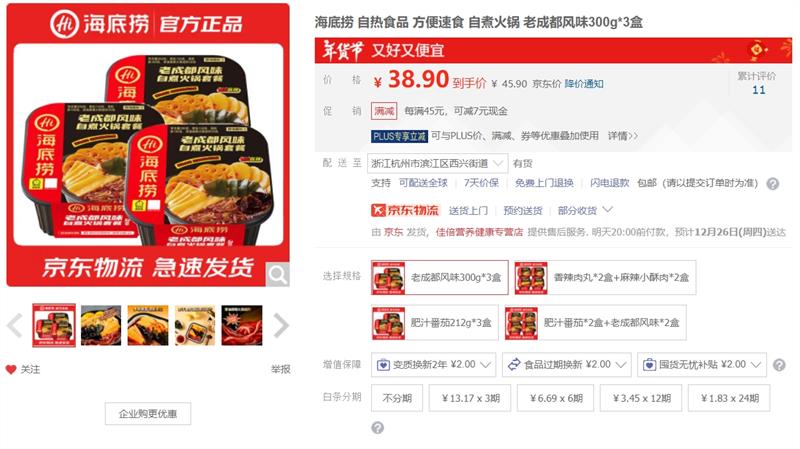Click the magnifier icon on product image
This screenshot has height=449, width=800.
(x=278, y=275)
